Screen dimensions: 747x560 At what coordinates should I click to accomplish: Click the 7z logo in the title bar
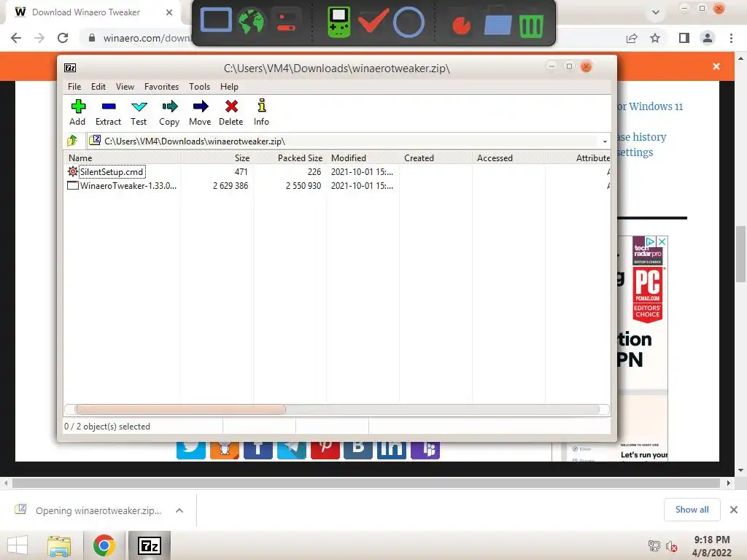tap(70, 68)
